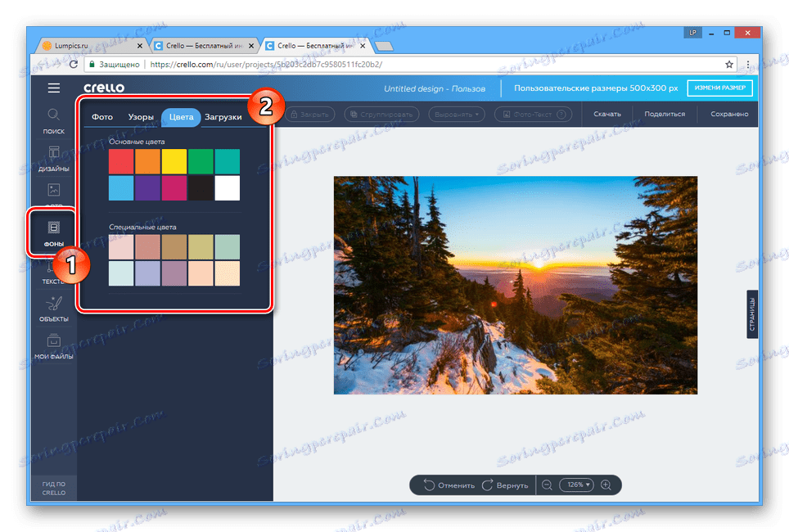Open the Гид по Crello guide
Image resolution: width=789 pixels, height=532 pixels.
54,488
